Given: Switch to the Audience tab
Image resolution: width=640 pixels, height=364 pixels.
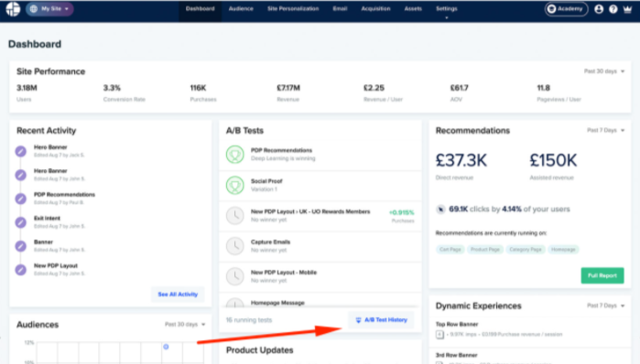Looking at the screenshot, I should pos(241,9).
